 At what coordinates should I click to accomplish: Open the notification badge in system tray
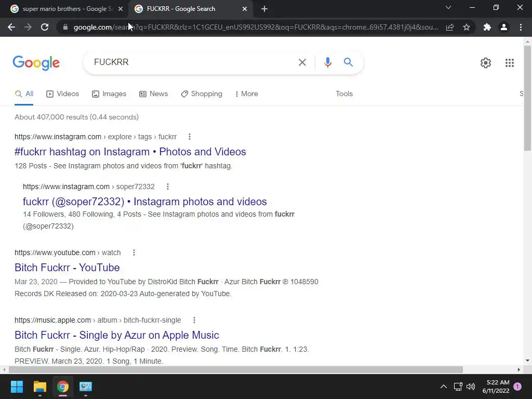(x=517, y=387)
